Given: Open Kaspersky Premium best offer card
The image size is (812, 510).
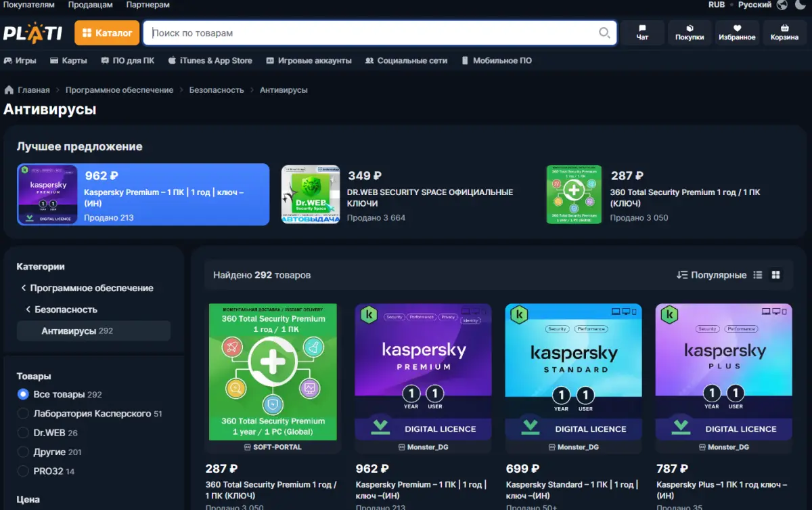Looking at the screenshot, I should 143,194.
